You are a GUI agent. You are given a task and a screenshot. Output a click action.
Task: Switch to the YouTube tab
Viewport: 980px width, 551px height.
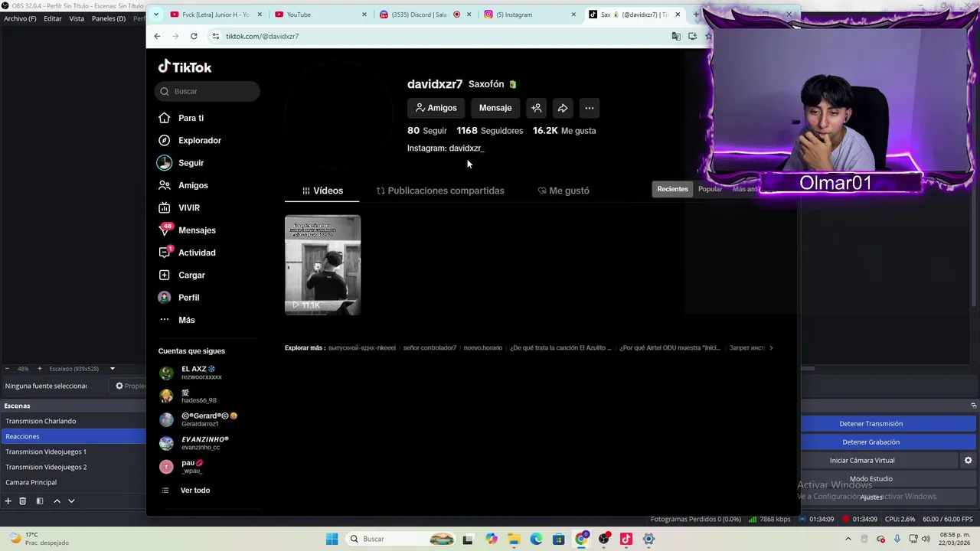click(321, 14)
